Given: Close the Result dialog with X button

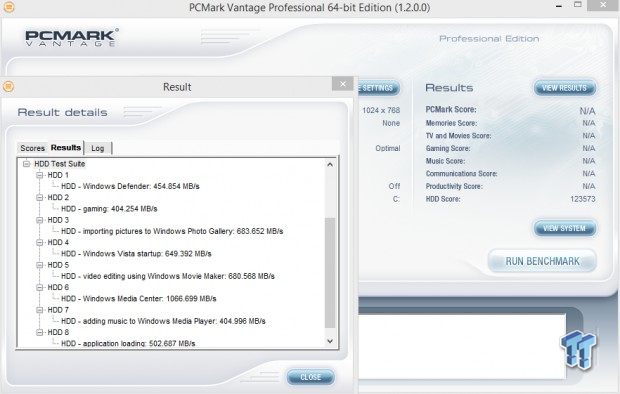Looking at the screenshot, I should click(x=342, y=84).
